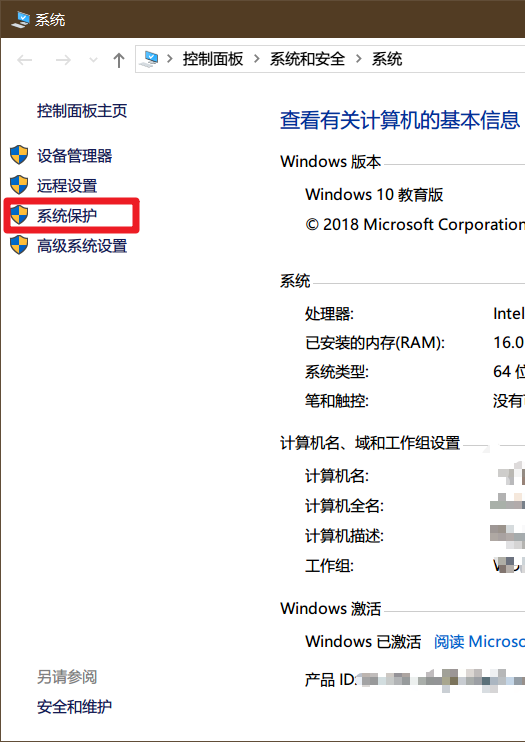Click the computer icon in address bar

click(x=151, y=59)
